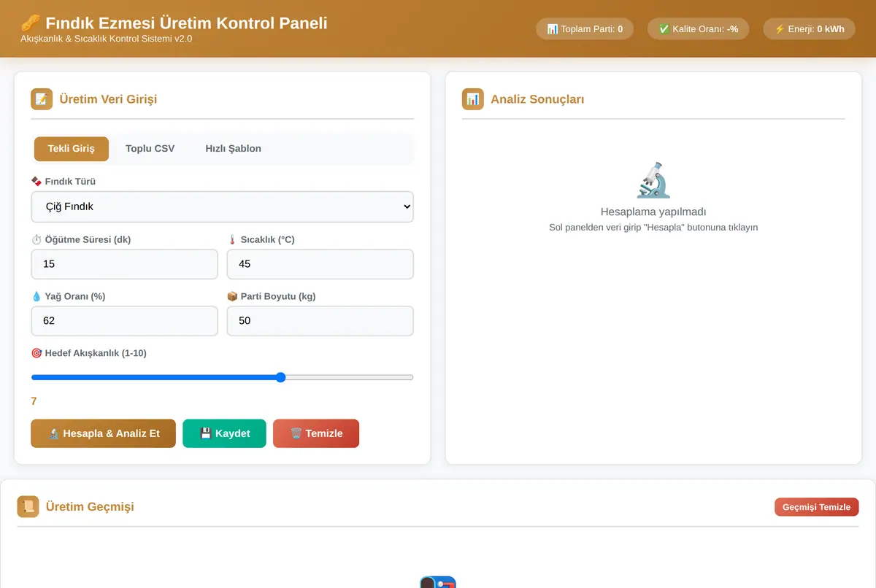Viewport: 876px width, 588px height.
Task: Switch to the Tekli Giriş tab
Action: coord(72,149)
